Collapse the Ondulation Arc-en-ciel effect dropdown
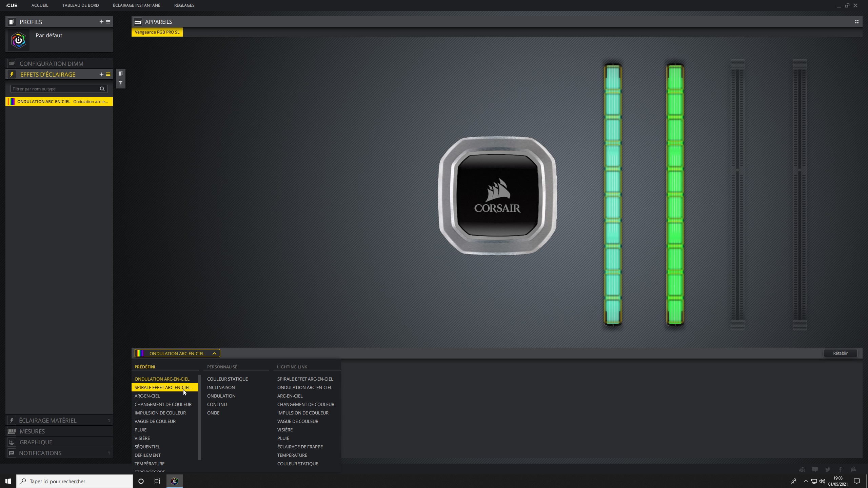Viewport: 868px width, 488px height. pyautogui.click(x=214, y=353)
